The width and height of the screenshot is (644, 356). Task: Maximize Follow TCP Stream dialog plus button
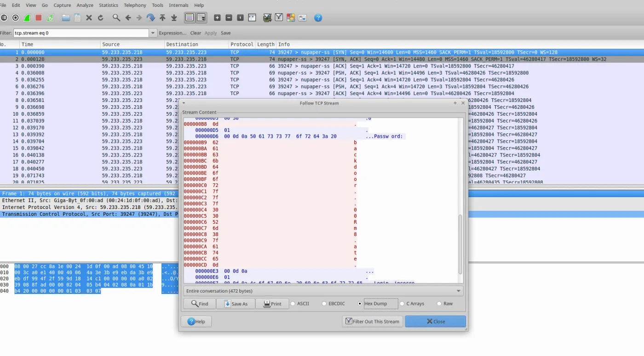(455, 103)
